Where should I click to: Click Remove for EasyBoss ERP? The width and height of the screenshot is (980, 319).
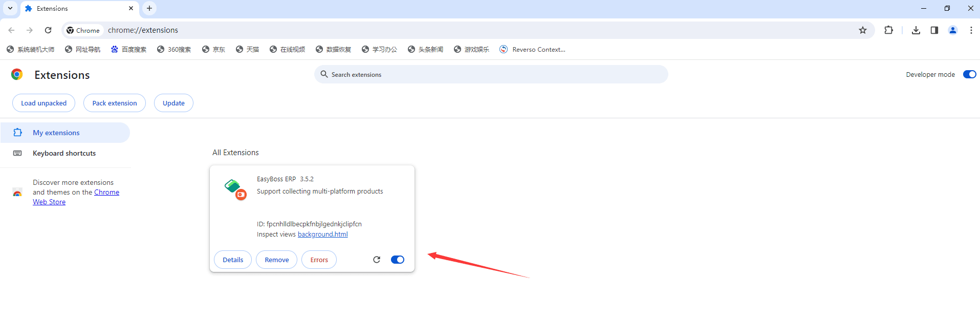click(x=277, y=260)
